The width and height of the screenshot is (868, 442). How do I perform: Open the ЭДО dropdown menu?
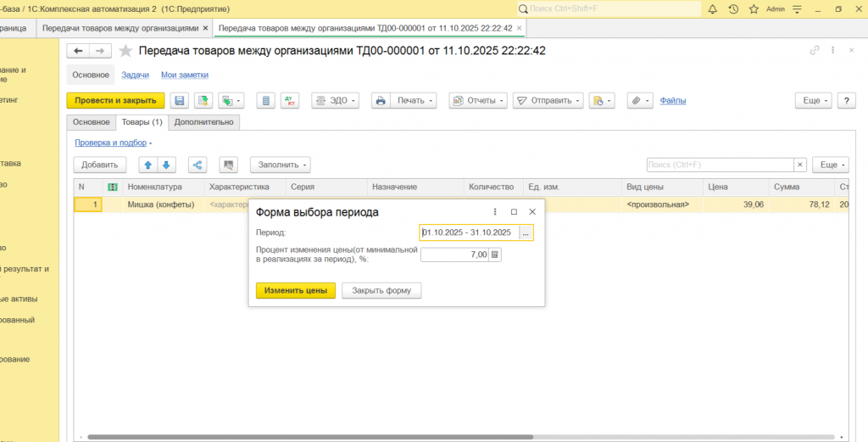[336, 101]
